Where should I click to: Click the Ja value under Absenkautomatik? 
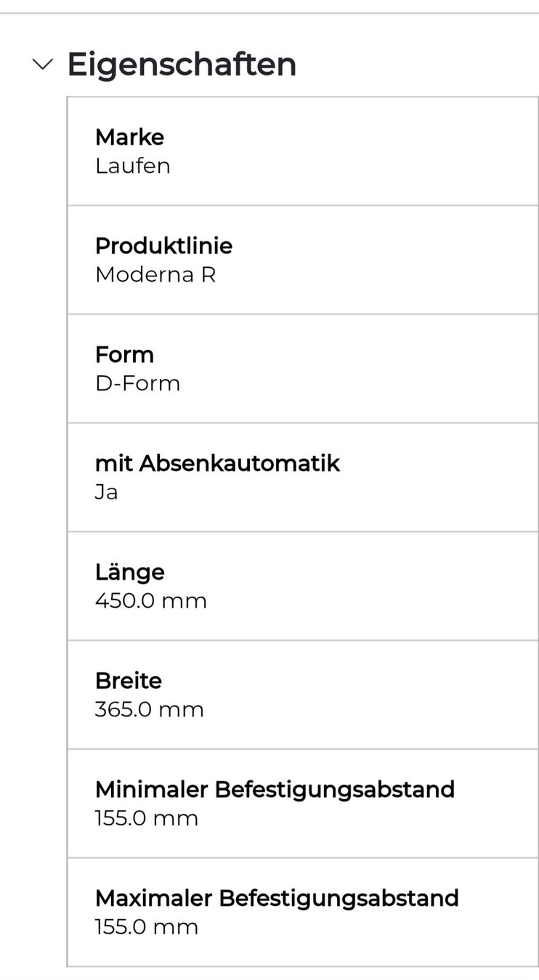coord(106,492)
